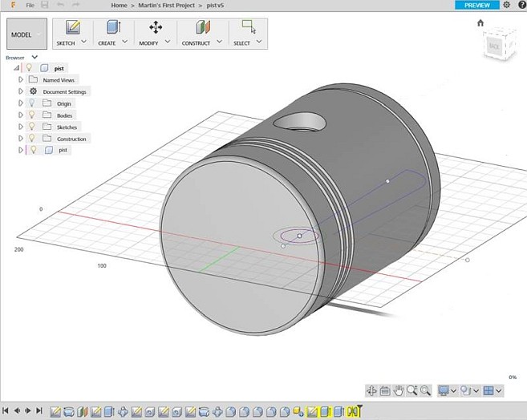Screen dimensions: 527x420
Task: Activate the Pan hand tool
Action: pyautogui.click(x=399, y=390)
